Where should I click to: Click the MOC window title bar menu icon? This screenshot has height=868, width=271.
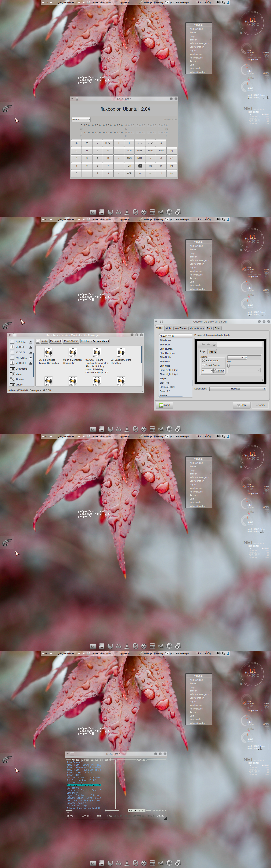72,754
